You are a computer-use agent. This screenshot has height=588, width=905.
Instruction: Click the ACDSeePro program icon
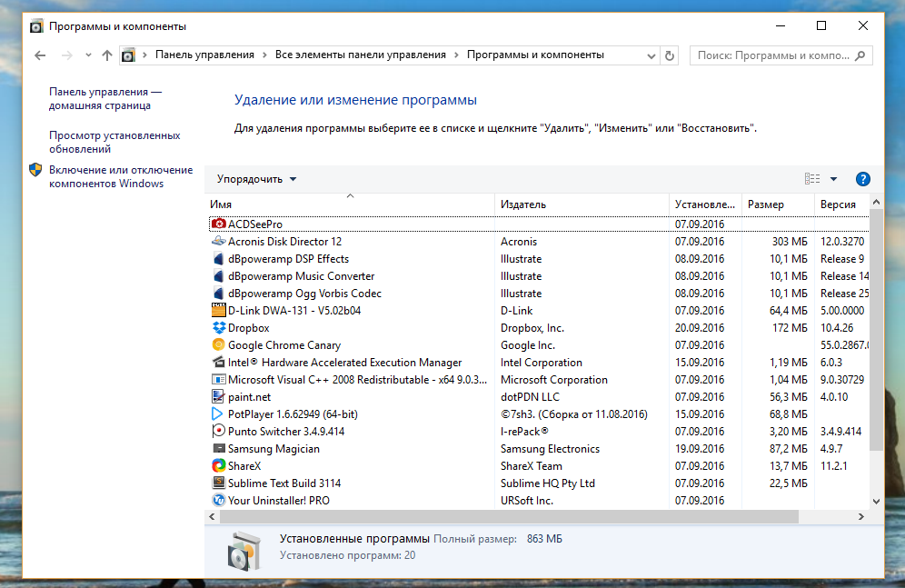coord(218,224)
